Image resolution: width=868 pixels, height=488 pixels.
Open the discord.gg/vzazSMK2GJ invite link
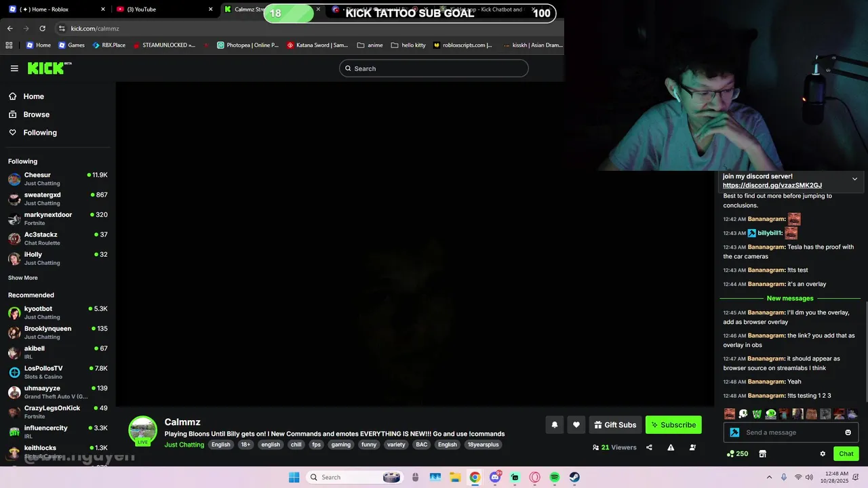coord(772,186)
